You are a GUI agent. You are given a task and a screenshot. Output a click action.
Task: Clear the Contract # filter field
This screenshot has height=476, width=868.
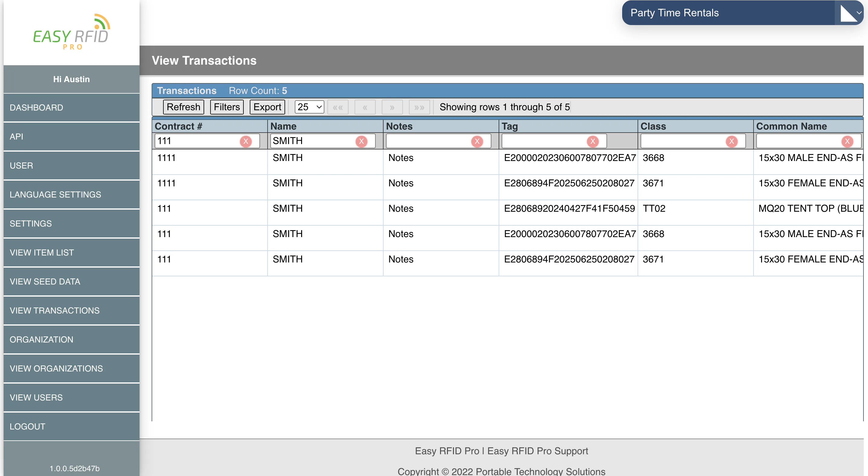tap(246, 141)
